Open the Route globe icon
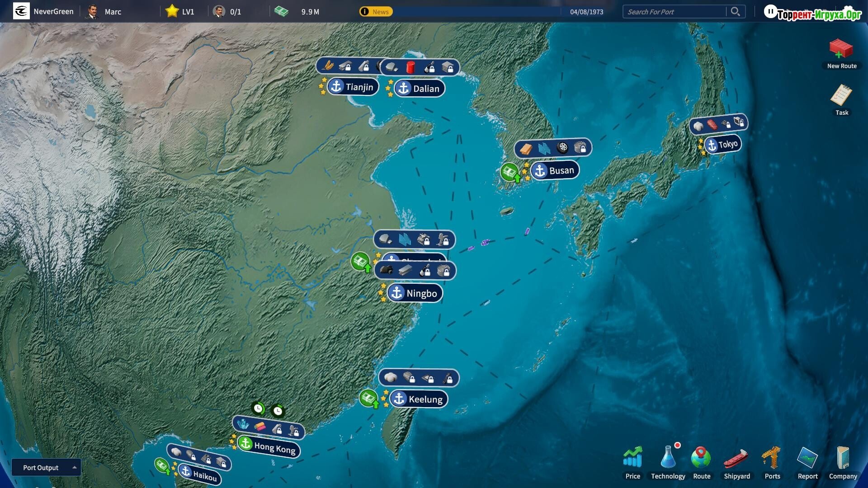The image size is (868, 488). (x=701, y=457)
